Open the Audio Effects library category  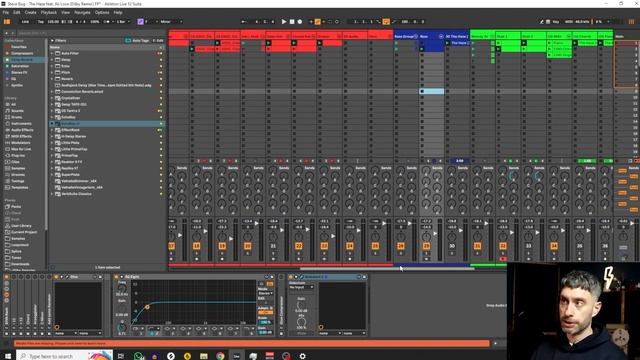tap(22, 130)
